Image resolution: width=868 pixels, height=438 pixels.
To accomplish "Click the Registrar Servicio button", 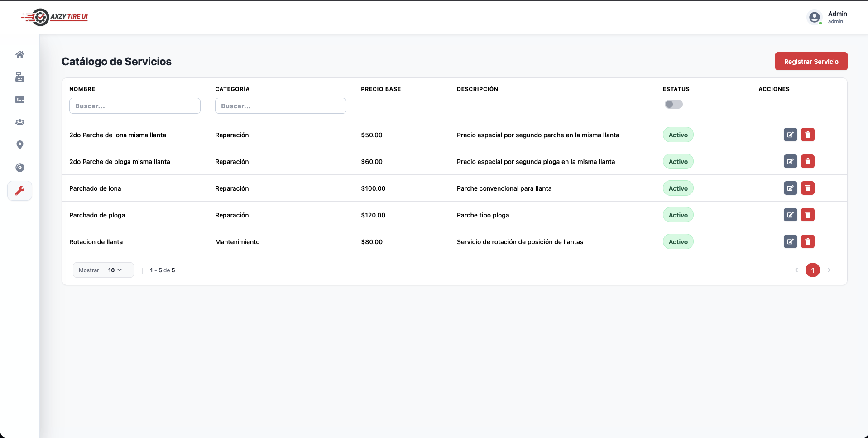I will [811, 61].
